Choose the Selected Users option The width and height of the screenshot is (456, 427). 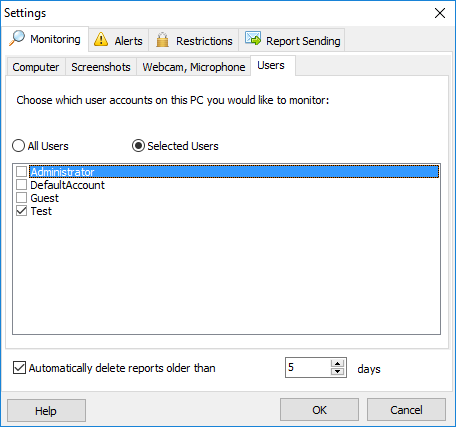[x=138, y=146]
